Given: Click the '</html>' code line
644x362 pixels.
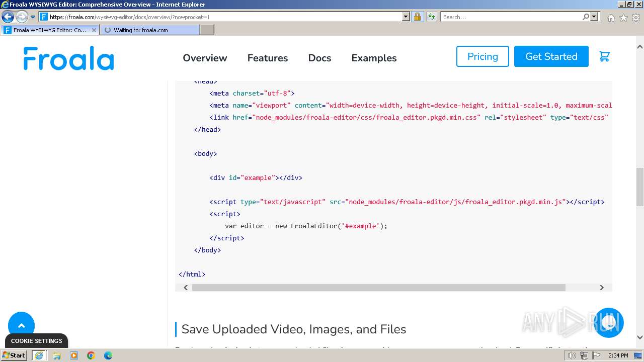Looking at the screenshot, I should pyautogui.click(x=192, y=274).
